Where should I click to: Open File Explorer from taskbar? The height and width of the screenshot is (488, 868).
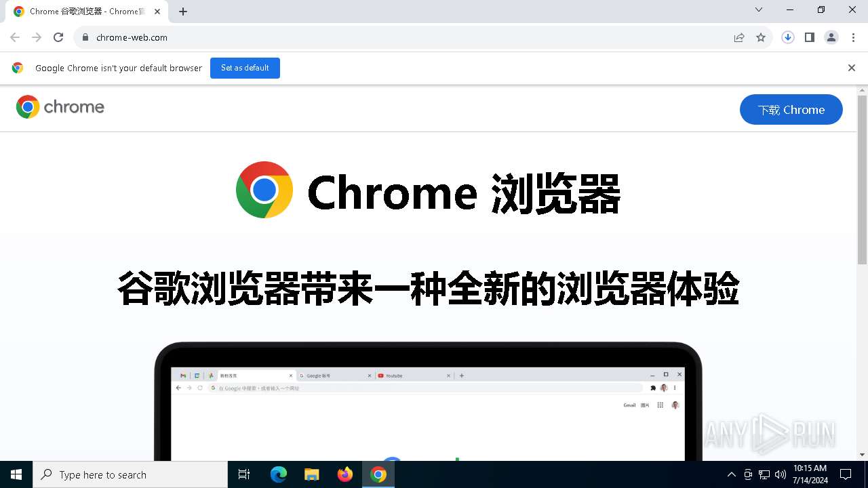(x=311, y=474)
